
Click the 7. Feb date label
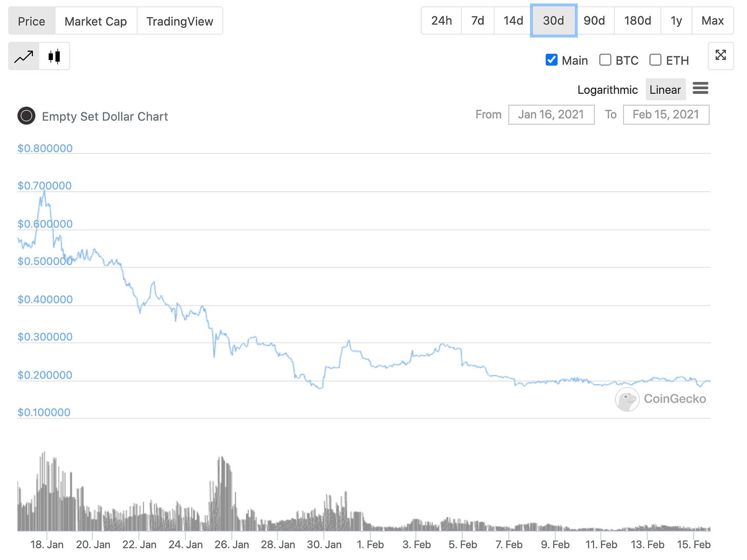point(509,545)
